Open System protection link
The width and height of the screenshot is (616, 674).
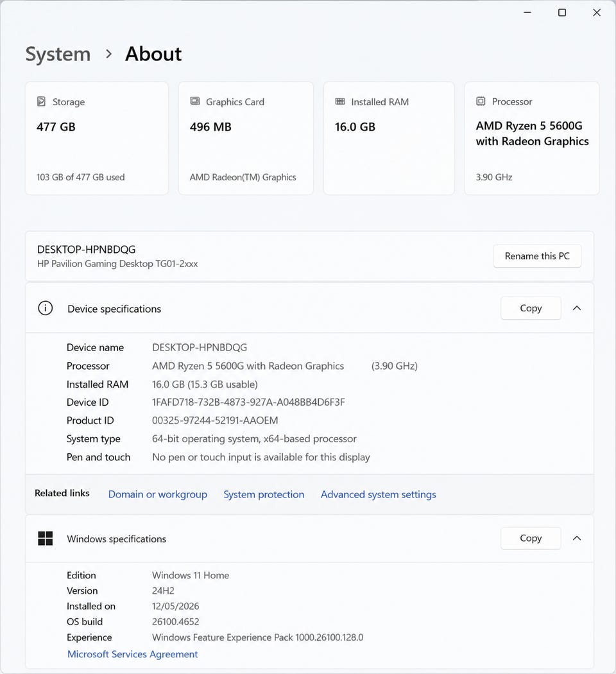(264, 494)
